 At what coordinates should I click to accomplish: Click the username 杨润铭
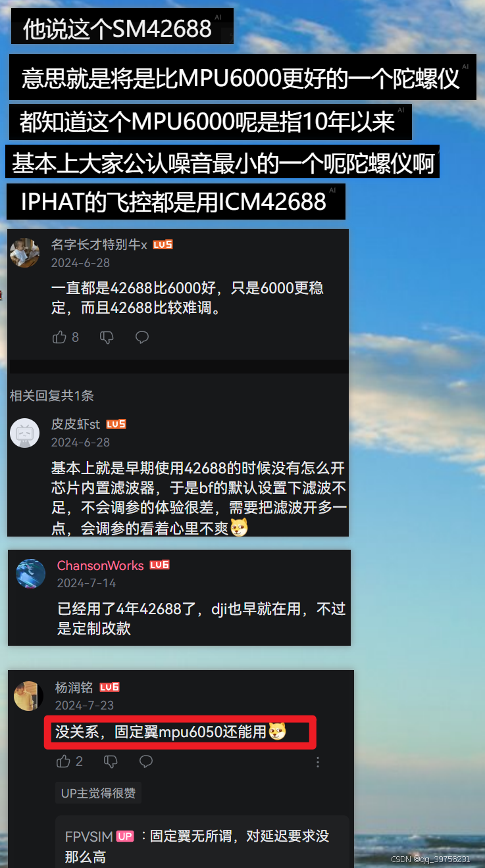click(74, 688)
